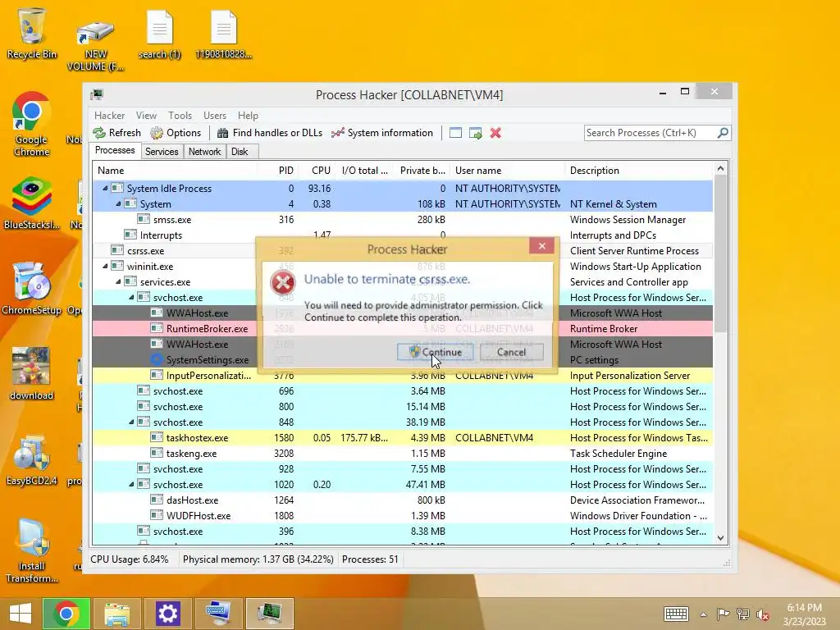
Task: Select the taskhostex.exe row
Action: click(402, 438)
